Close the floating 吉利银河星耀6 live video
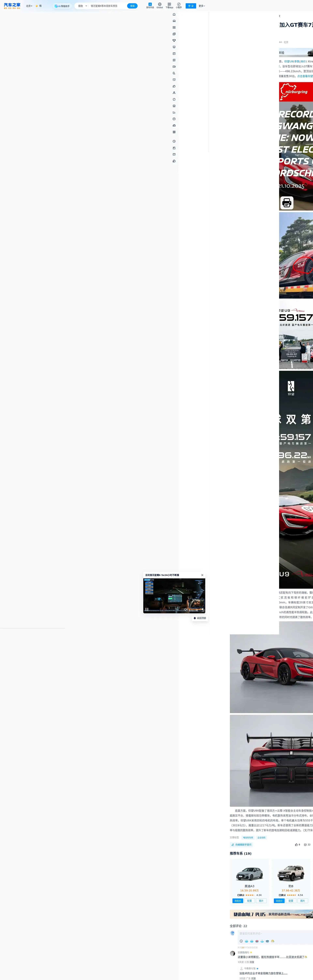Screen dimensions: 313x980 point(202,575)
